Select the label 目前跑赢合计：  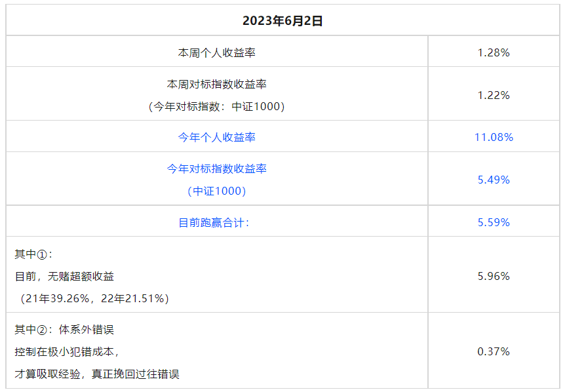[214, 222]
